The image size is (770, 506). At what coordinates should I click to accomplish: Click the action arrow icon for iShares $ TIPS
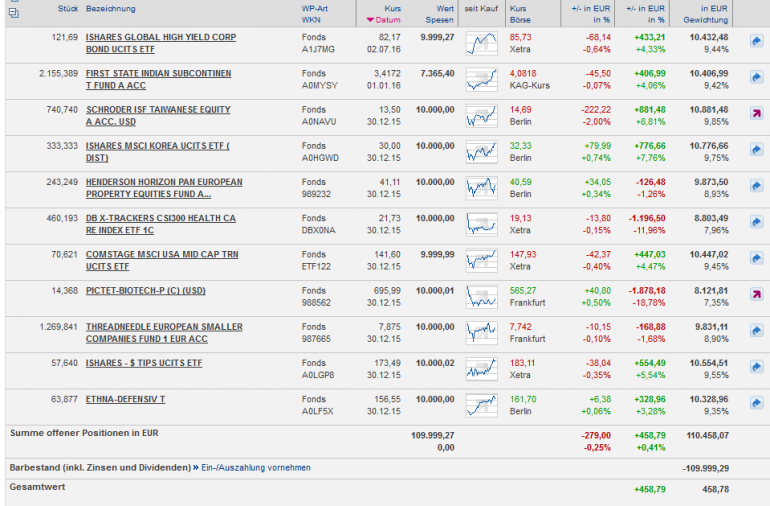coord(756,367)
